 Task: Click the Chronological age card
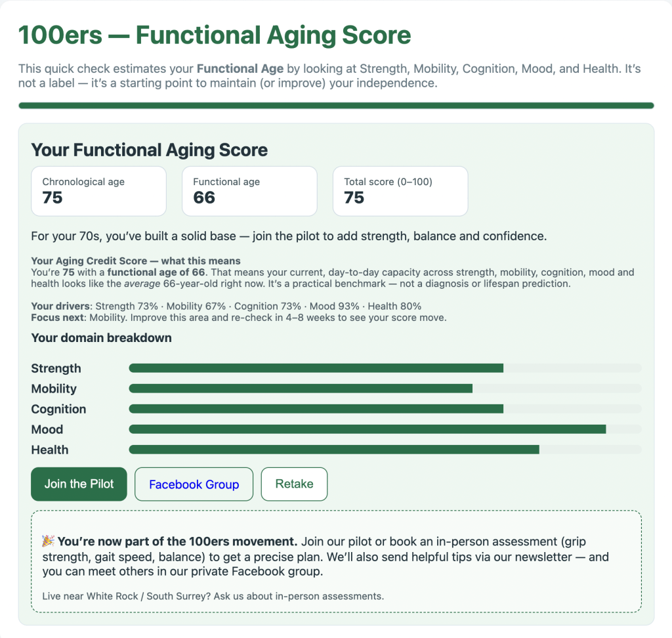point(98,191)
